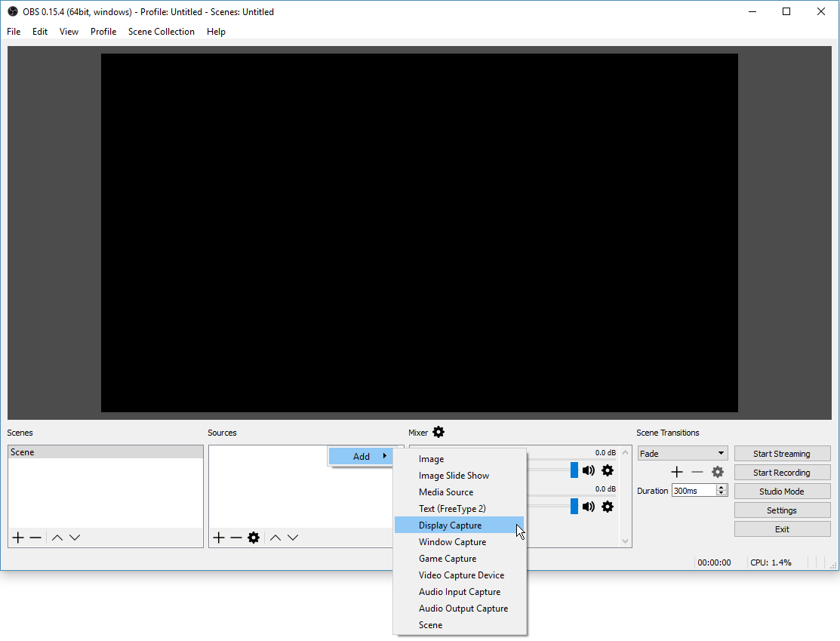The width and height of the screenshot is (840, 641).
Task: Open the Fade transition dropdown
Action: [x=682, y=454]
